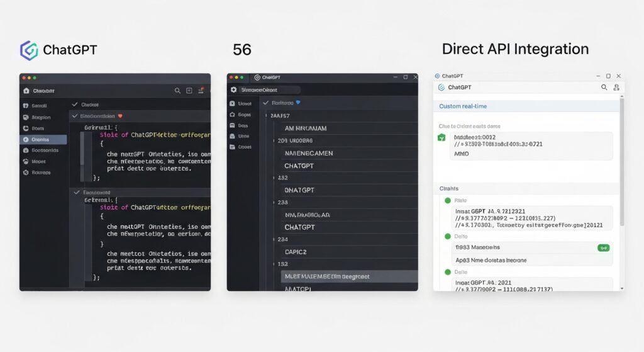
Task: Click the Bootsonids sidebar icon
Action: [26, 150]
